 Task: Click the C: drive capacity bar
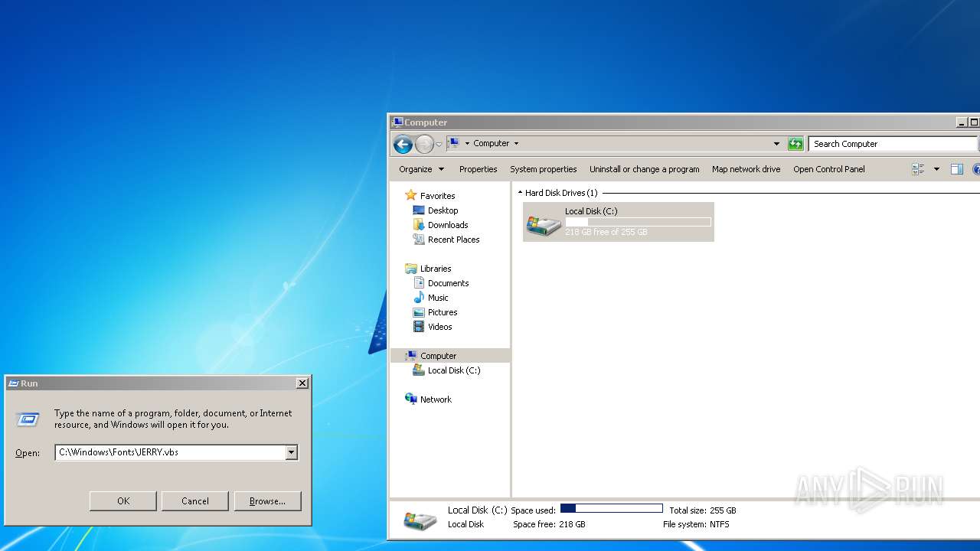tap(638, 222)
